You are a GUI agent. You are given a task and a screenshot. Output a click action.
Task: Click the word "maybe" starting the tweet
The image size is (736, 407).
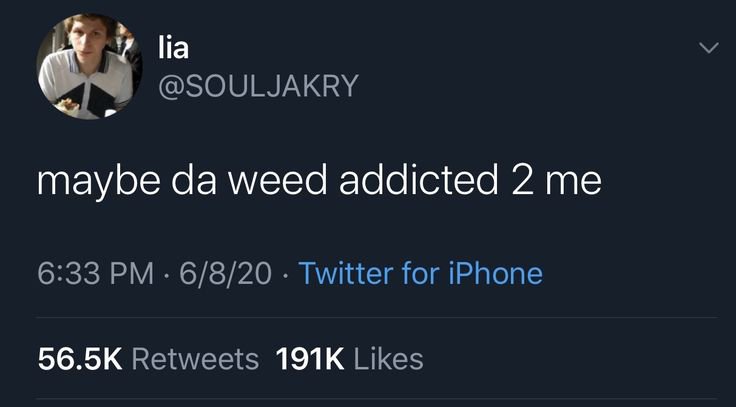coord(99,183)
